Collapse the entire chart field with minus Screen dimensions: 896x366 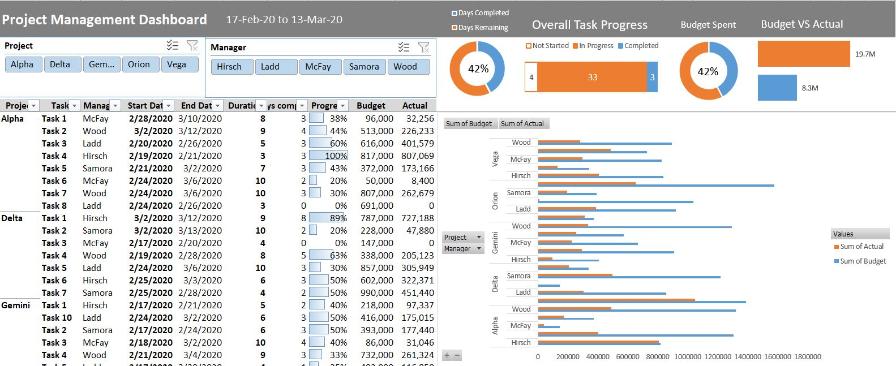(x=457, y=356)
